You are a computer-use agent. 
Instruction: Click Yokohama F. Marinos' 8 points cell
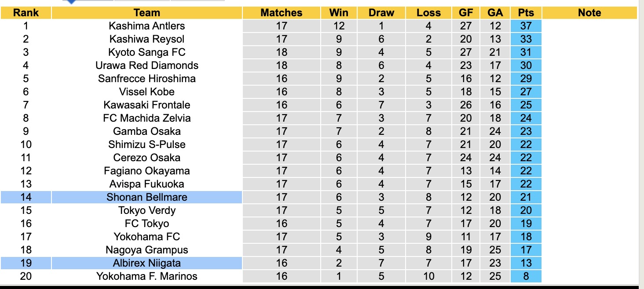point(526,276)
